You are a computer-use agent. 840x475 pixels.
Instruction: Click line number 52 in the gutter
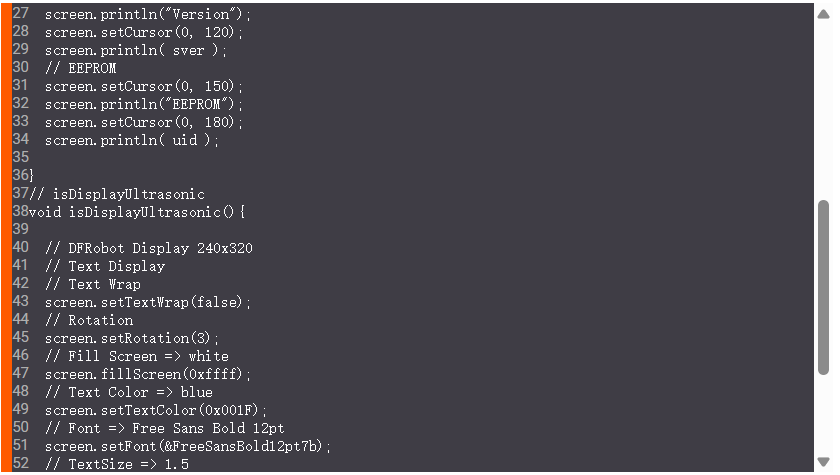click(x=20, y=464)
